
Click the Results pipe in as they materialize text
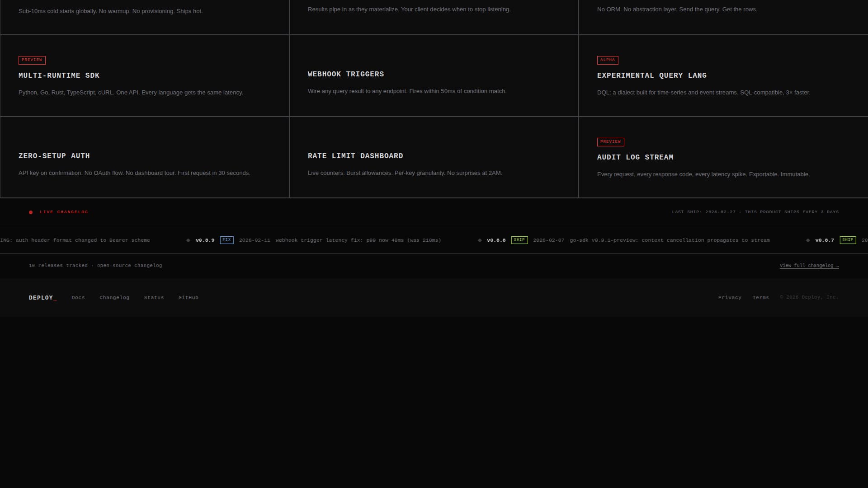click(409, 9)
